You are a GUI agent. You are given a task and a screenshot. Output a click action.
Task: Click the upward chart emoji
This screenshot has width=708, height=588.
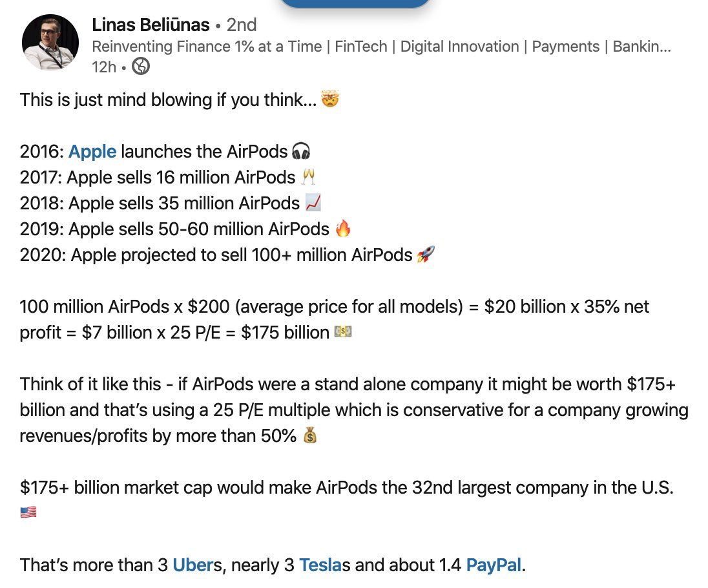(313, 203)
